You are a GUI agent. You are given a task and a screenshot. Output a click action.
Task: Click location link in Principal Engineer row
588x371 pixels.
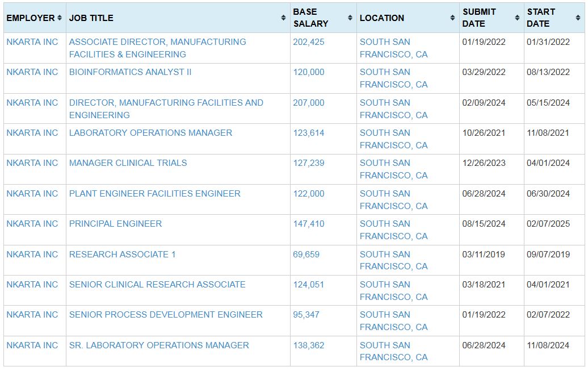pos(394,230)
